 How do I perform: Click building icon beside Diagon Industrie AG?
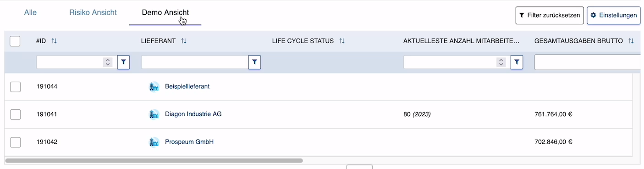coord(154,114)
